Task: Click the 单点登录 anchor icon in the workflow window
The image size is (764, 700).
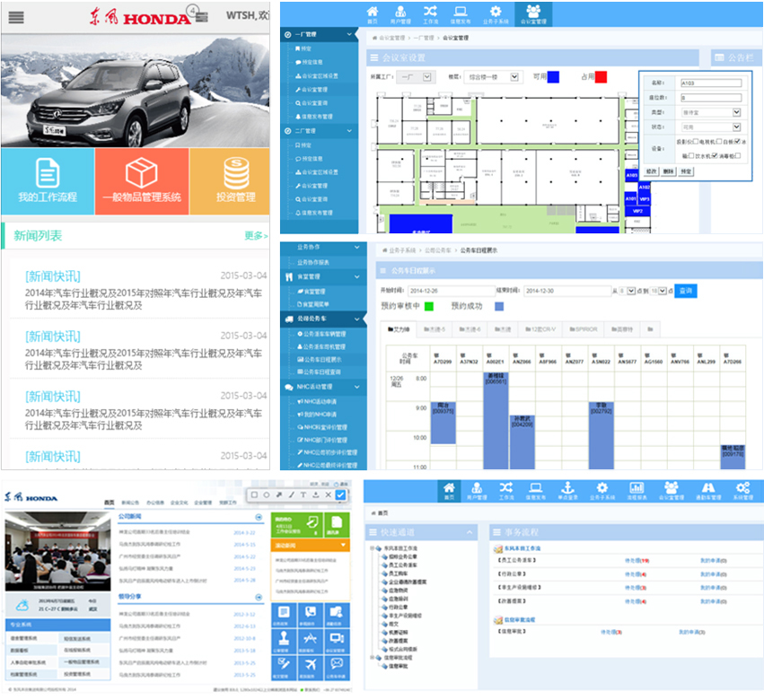Action: pos(567,491)
